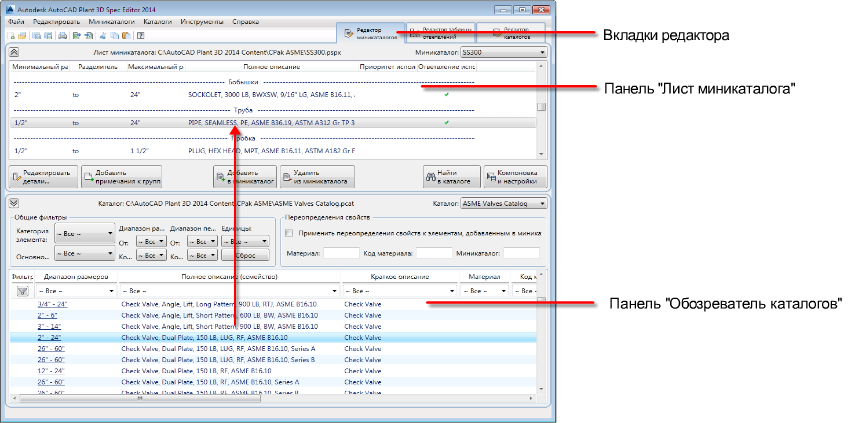This screenshot has width=855, height=423.
Task: Click the Cut scissors toolbar icon
Action: click(102, 36)
